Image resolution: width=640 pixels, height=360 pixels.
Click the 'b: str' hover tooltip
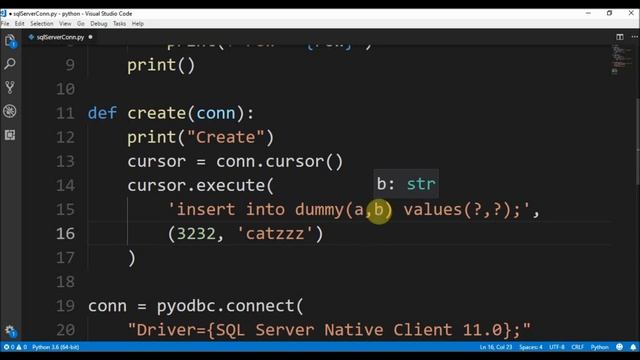point(406,184)
